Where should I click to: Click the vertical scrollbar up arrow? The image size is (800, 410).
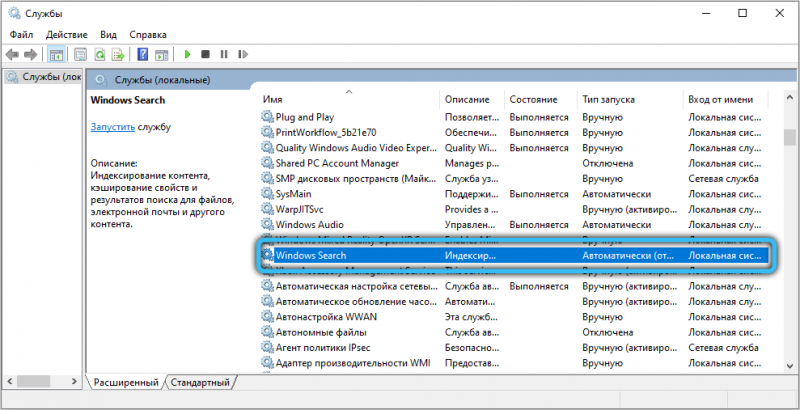[789, 97]
